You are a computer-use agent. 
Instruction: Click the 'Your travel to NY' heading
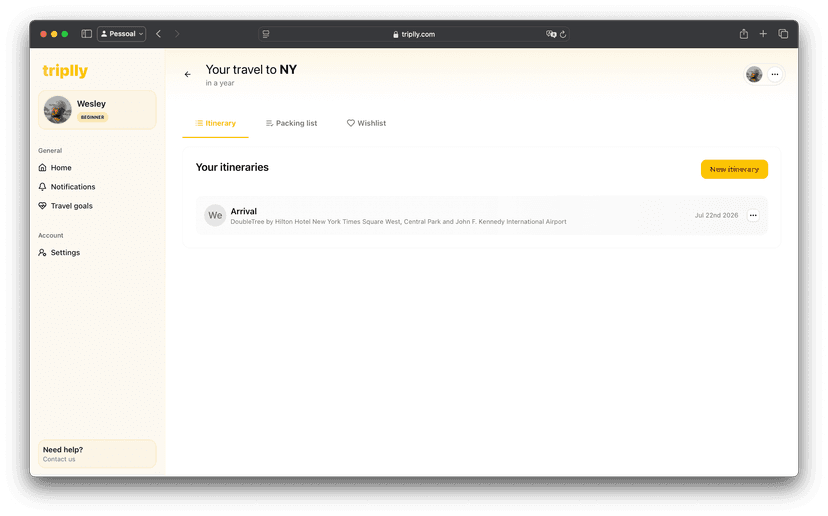point(251,70)
